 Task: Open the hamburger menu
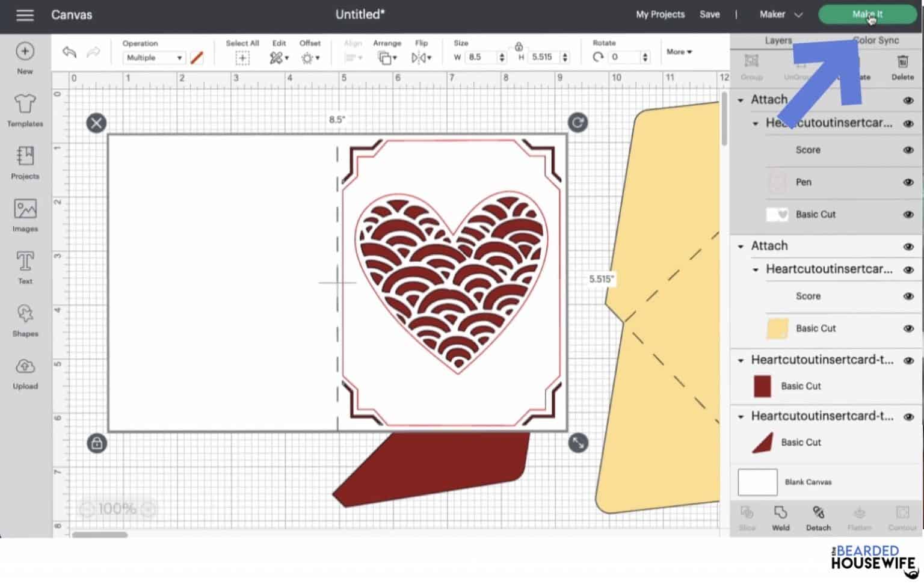pos(25,15)
